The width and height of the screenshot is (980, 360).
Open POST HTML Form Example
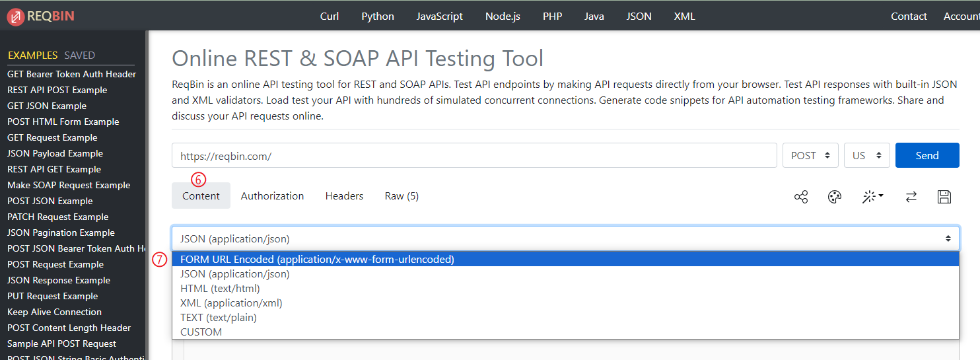(63, 122)
